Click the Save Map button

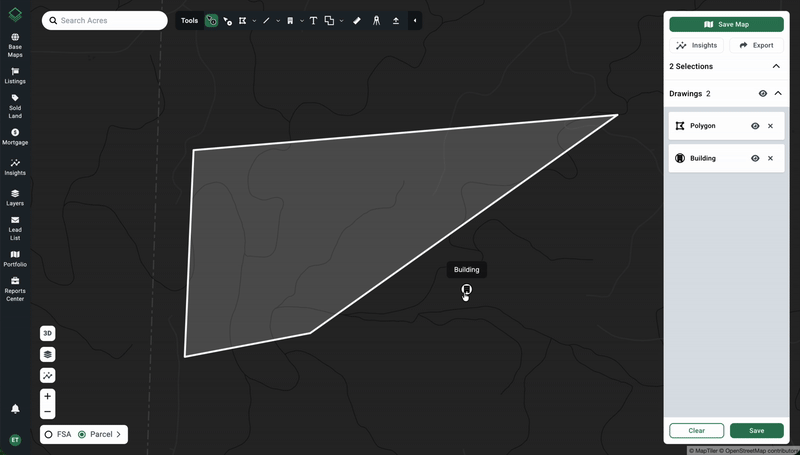pos(726,24)
